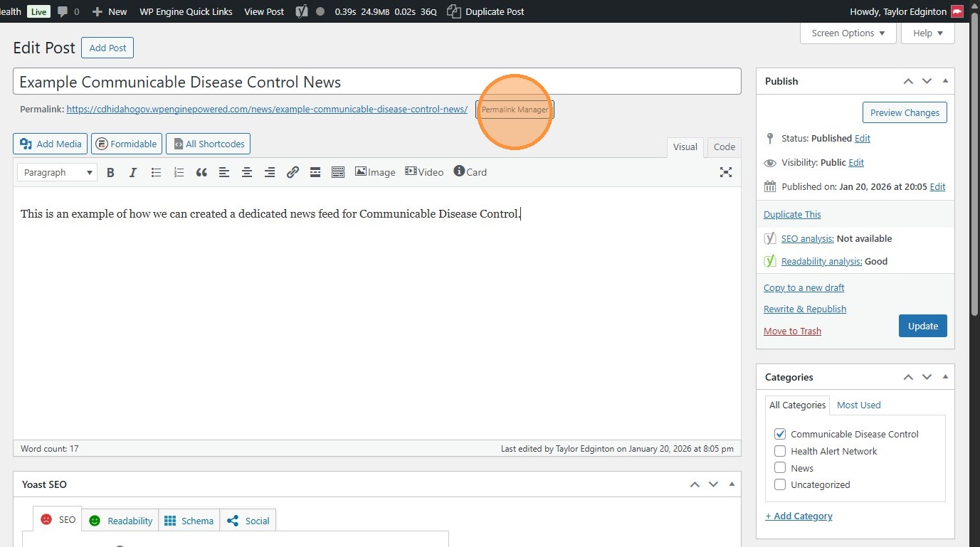
Task: Move the Categories panel up
Action: click(908, 377)
